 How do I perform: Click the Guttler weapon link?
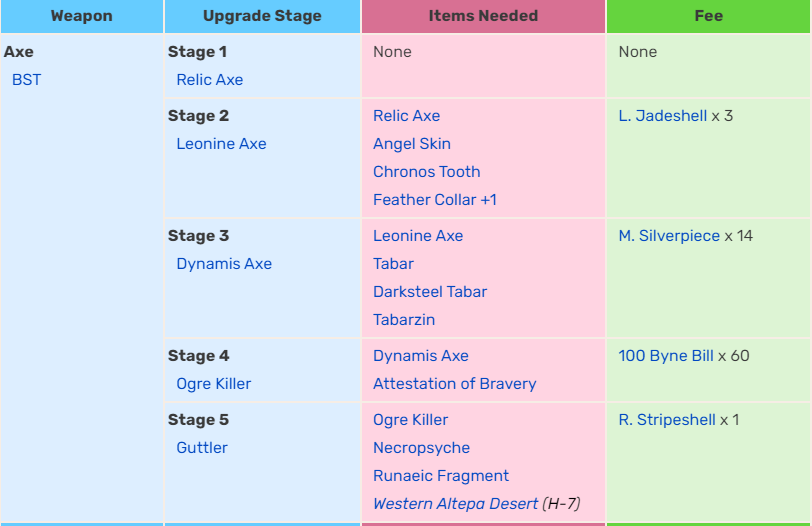coord(202,448)
